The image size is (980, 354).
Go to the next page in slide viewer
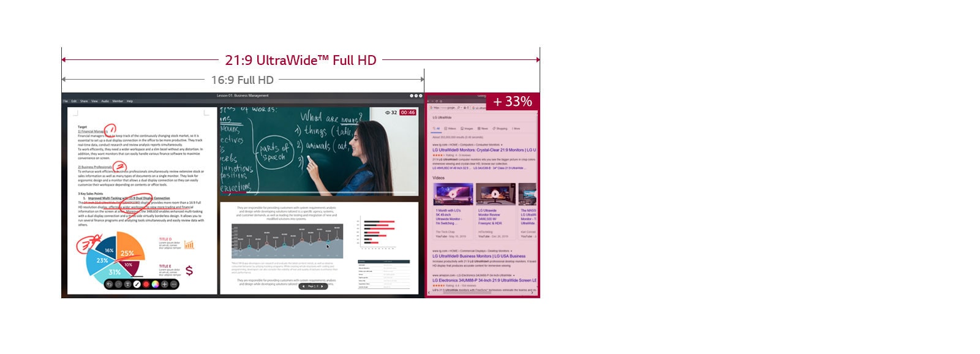click(x=323, y=286)
